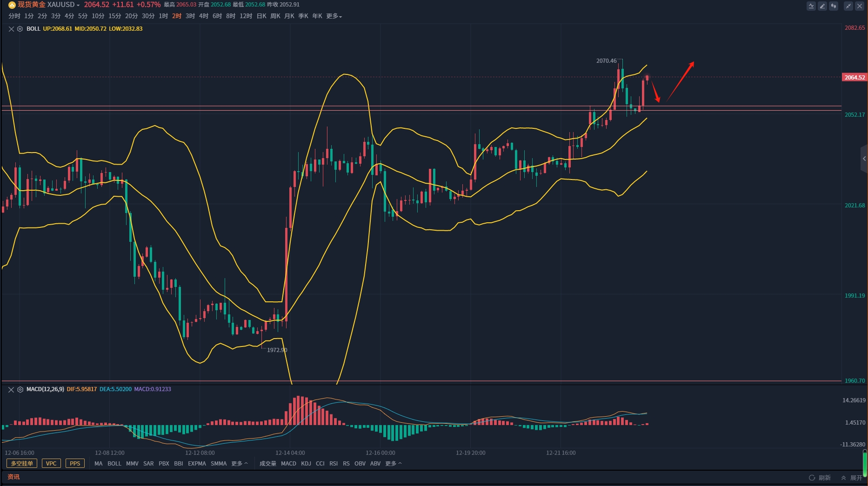This screenshot has width=868, height=486.
Task: Click the DIF:5.95817 value
Action: click(82, 389)
